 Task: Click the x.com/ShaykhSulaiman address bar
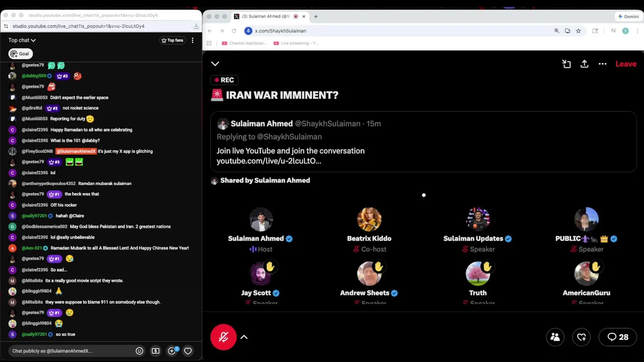[281, 31]
